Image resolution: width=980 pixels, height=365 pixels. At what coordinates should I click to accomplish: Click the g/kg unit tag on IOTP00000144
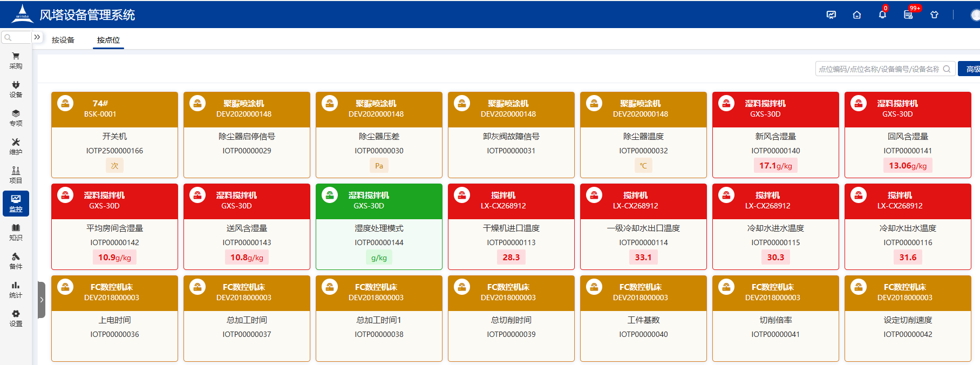click(x=379, y=258)
